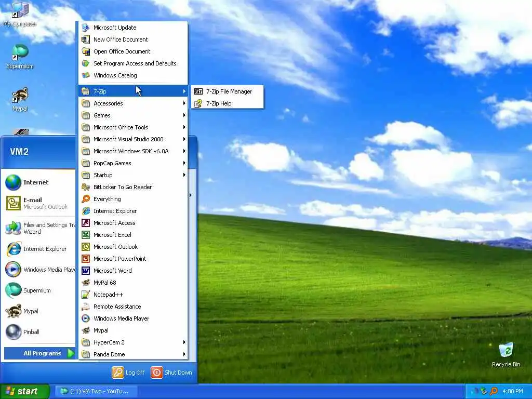Expand the HyperCam 2 folder
Viewport: 532px width, 399px height.
coord(133,342)
